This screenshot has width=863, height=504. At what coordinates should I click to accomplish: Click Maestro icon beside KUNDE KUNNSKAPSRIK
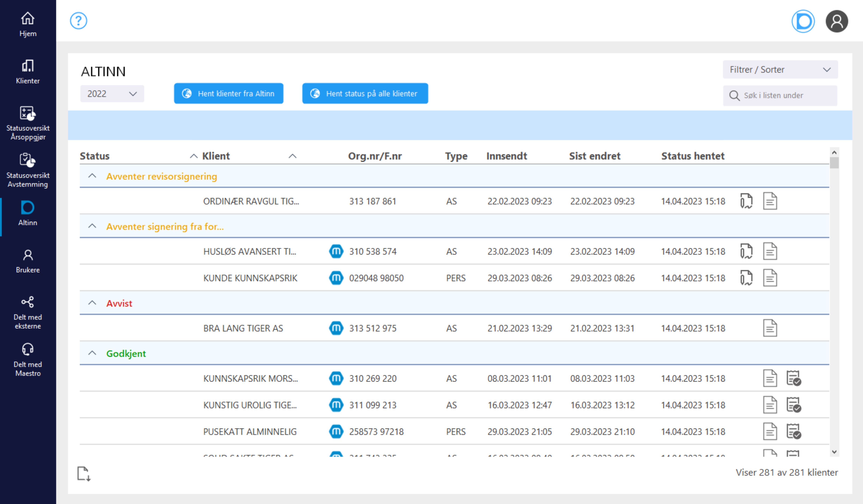coord(336,278)
